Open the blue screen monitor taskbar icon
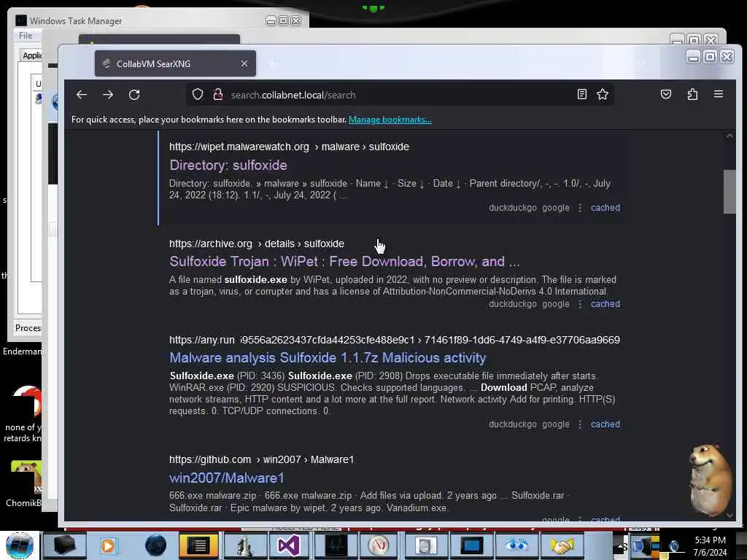The width and height of the screenshot is (747, 560). click(471, 545)
